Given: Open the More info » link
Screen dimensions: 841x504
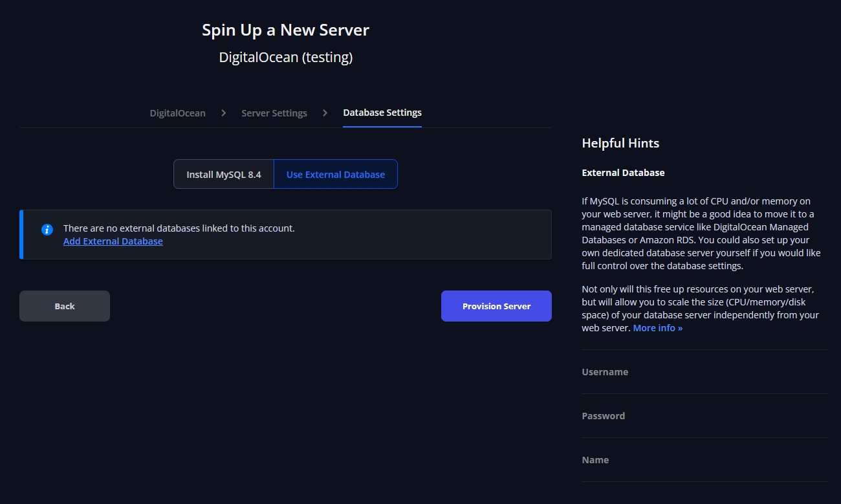Looking at the screenshot, I should 657,328.
